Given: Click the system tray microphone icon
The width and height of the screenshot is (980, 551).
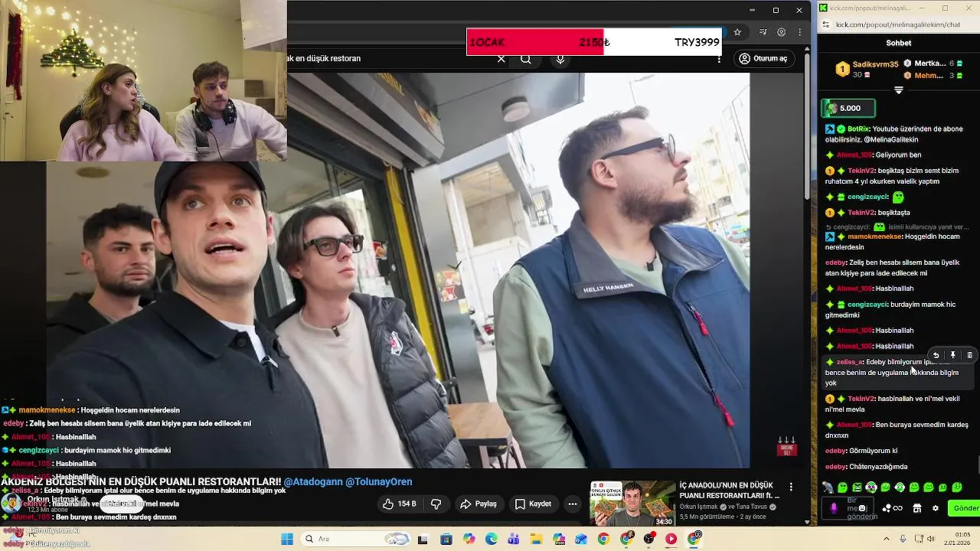Looking at the screenshot, I should click(x=904, y=539).
